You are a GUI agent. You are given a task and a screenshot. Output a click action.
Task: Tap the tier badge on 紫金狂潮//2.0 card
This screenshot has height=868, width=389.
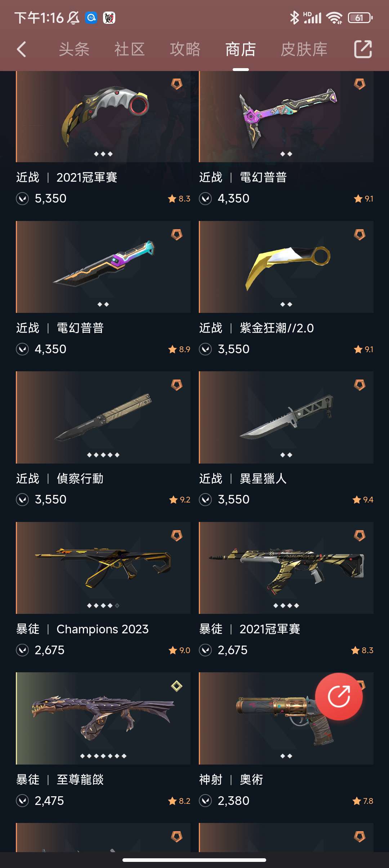359,235
